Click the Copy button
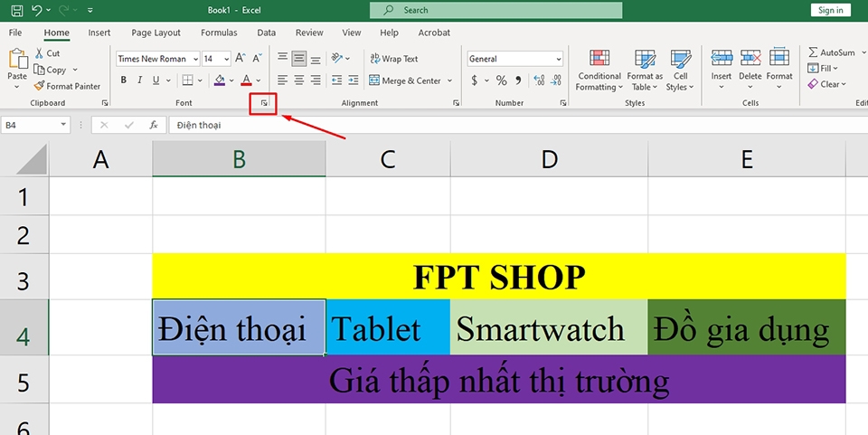This screenshot has height=435, width=868. tap(51, 70)
